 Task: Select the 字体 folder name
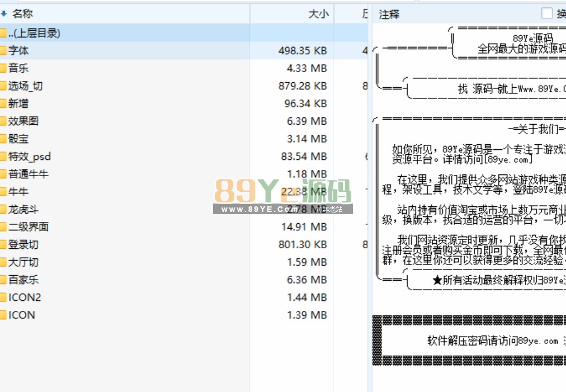(18, 50)
